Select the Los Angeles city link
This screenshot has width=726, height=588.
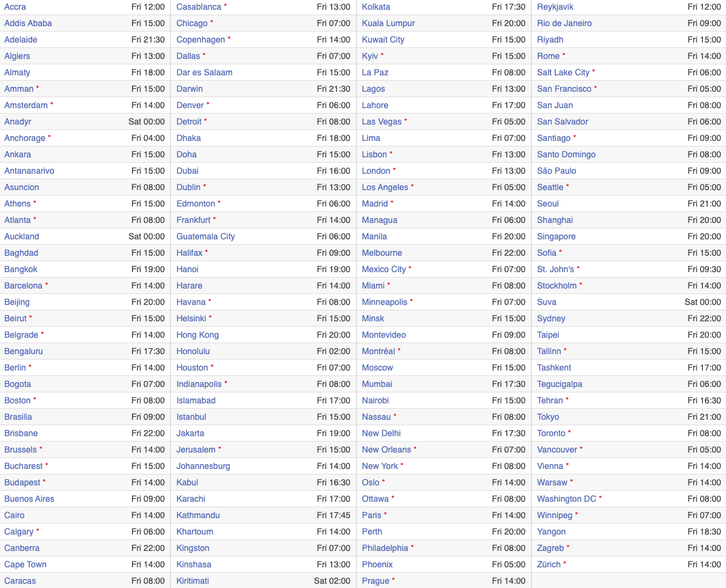385,187
